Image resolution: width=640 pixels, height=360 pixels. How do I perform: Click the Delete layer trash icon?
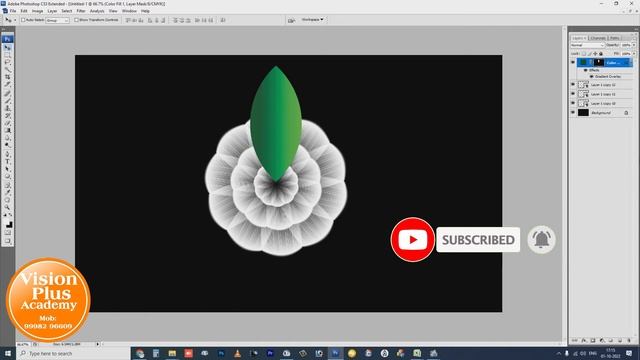click(x=629, y=340)
